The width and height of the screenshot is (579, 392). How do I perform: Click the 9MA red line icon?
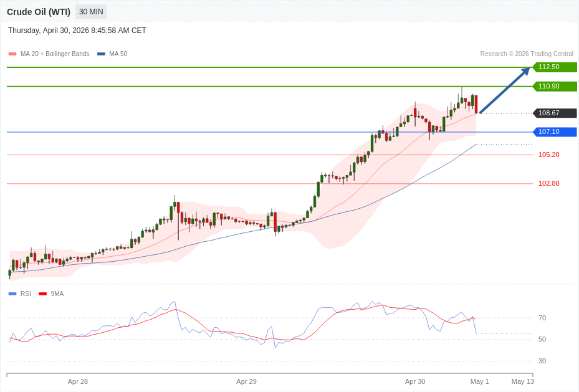click(x=42, y=293)
